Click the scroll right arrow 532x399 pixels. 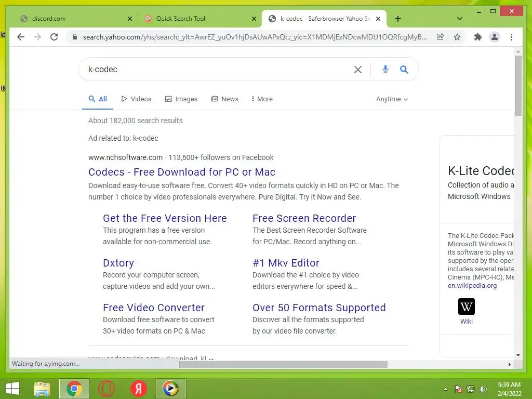click(x=509, y=364)
